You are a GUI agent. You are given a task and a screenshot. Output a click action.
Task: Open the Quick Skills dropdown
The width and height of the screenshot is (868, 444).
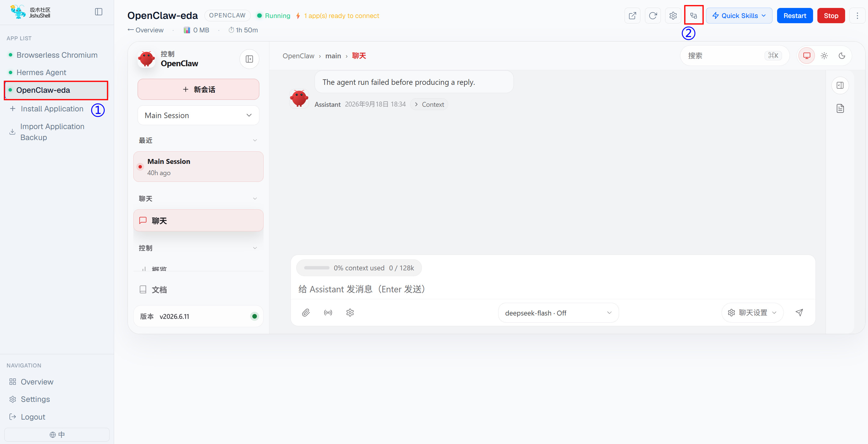739,16
